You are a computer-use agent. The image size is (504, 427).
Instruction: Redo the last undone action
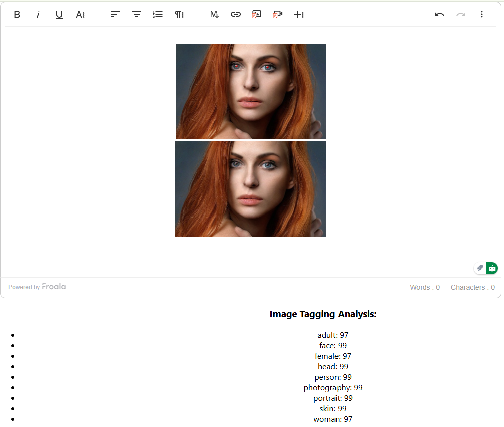tap(460, 14)
